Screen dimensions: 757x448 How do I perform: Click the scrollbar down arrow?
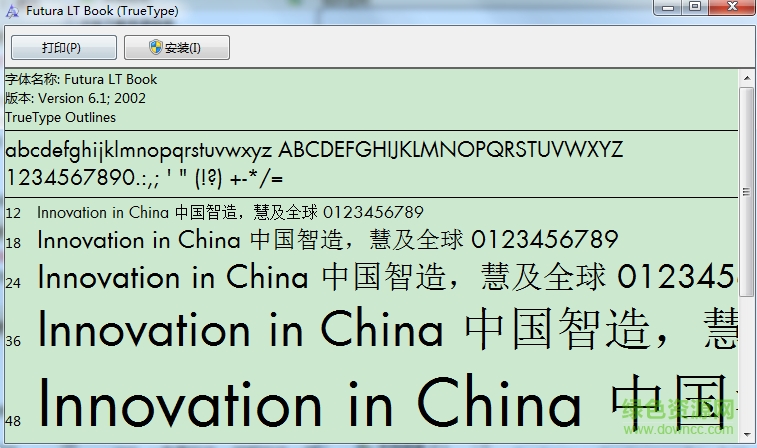tap(746, 435)
